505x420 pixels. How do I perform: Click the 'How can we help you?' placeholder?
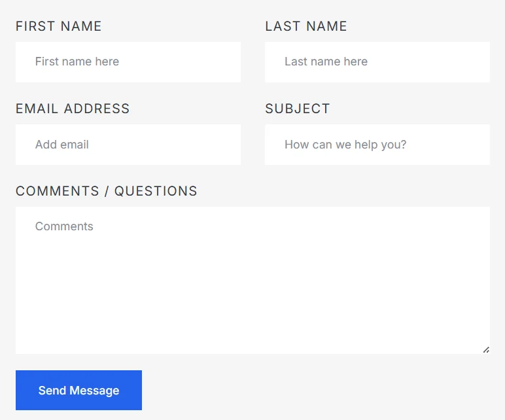point(345,145)
